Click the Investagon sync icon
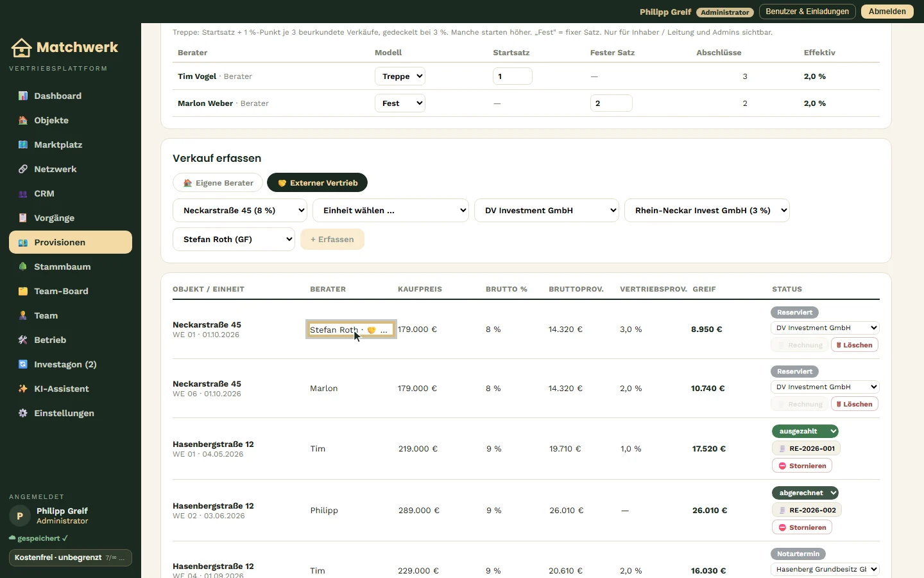This screenshot has height=578, width=924. pos(23,364)
